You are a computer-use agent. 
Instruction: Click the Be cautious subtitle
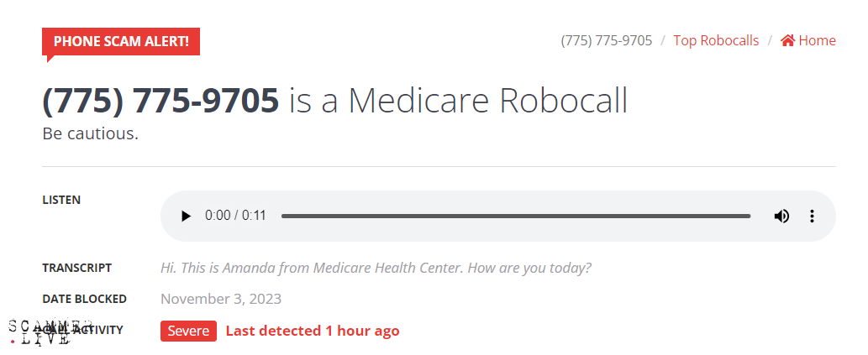tap(90, 133)
